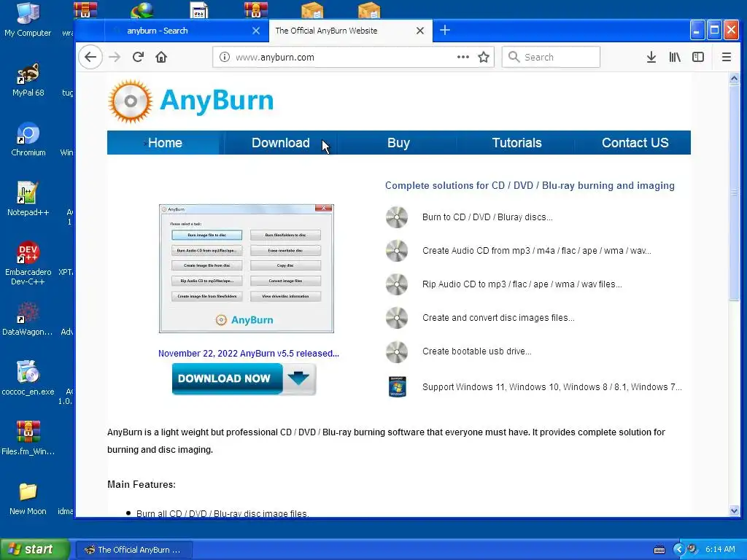
Task: Select The Official AnyBurn Website tab
Action: coord(351,31)
